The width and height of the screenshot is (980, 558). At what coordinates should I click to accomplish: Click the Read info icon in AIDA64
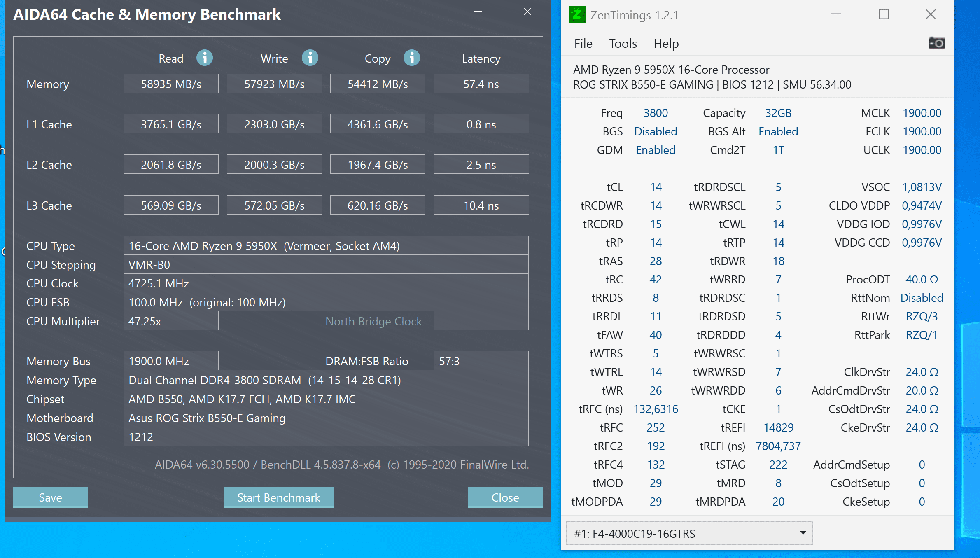tap(205, 58)
